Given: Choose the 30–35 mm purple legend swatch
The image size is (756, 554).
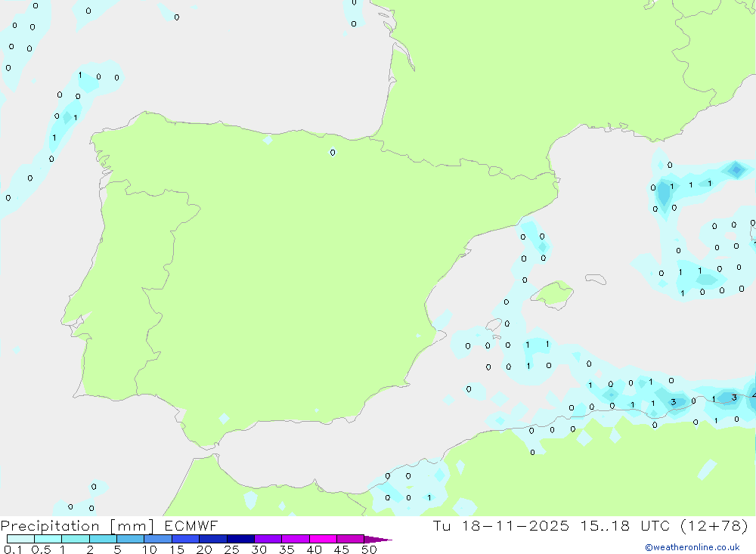Looking at the screenshot, I should 268,539.
